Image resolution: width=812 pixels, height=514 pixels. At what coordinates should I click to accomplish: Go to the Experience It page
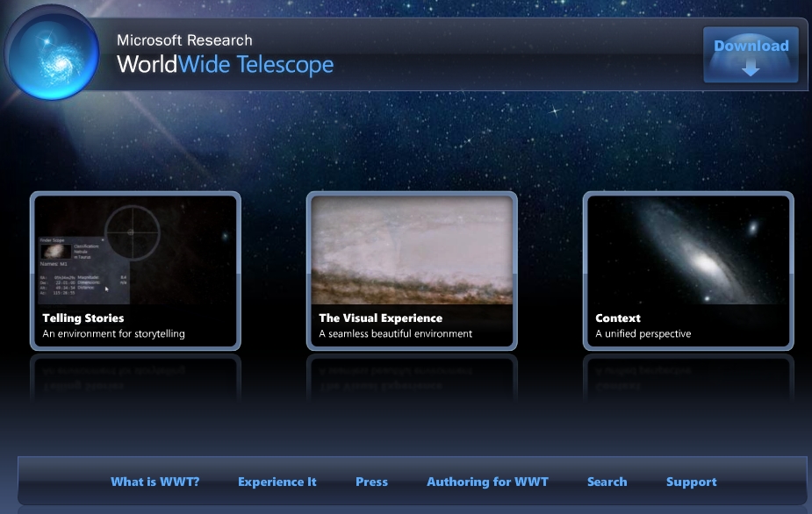click(277, 482)
